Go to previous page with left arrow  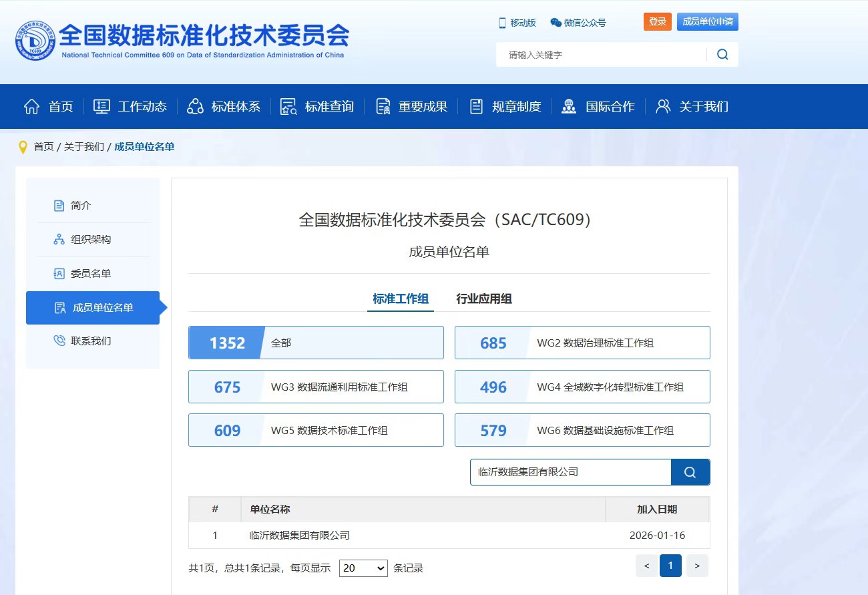tap(646, 566)
